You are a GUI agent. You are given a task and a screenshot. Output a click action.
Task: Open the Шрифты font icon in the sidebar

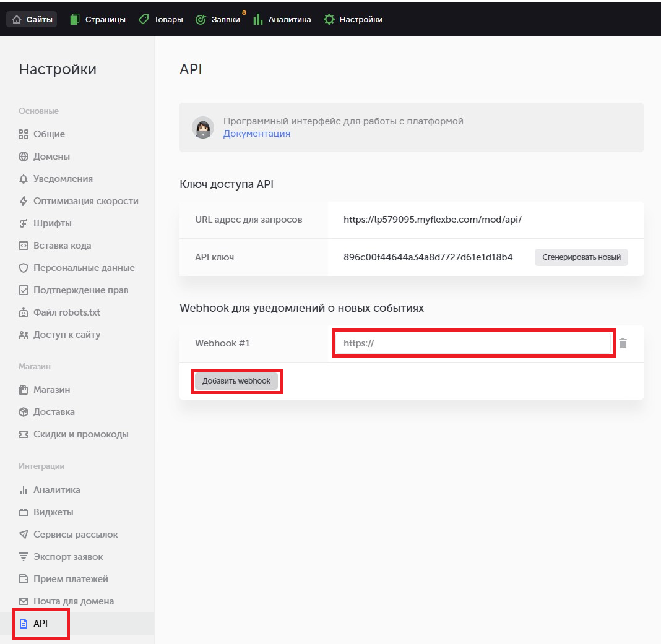click(x=24, y=223)
